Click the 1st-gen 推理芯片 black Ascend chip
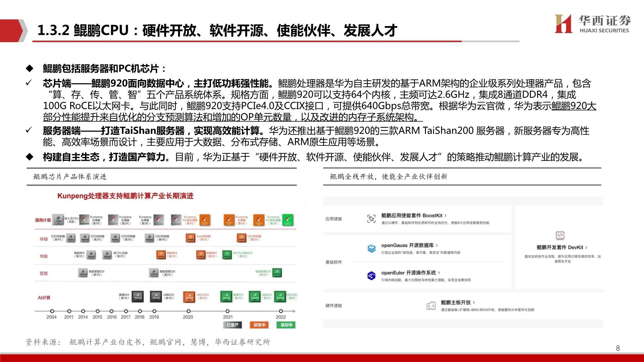644x362 pixels. 138,296
